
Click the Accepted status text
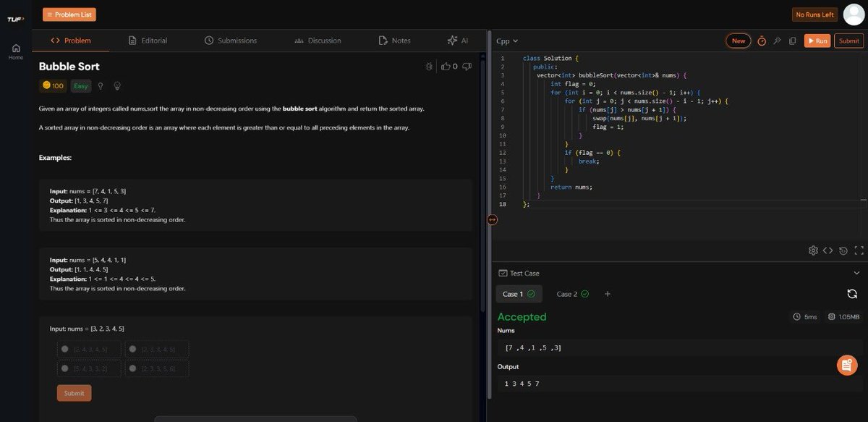tap(522, 317)
